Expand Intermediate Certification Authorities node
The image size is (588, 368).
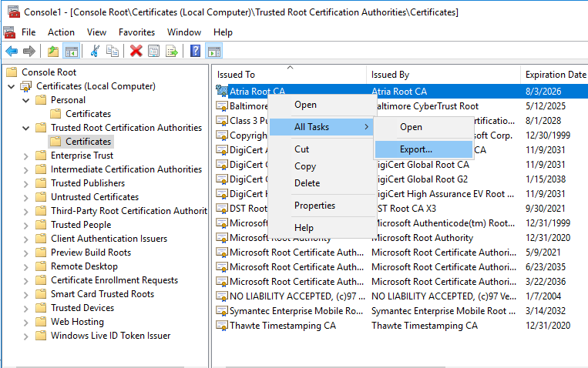(26, 170)
